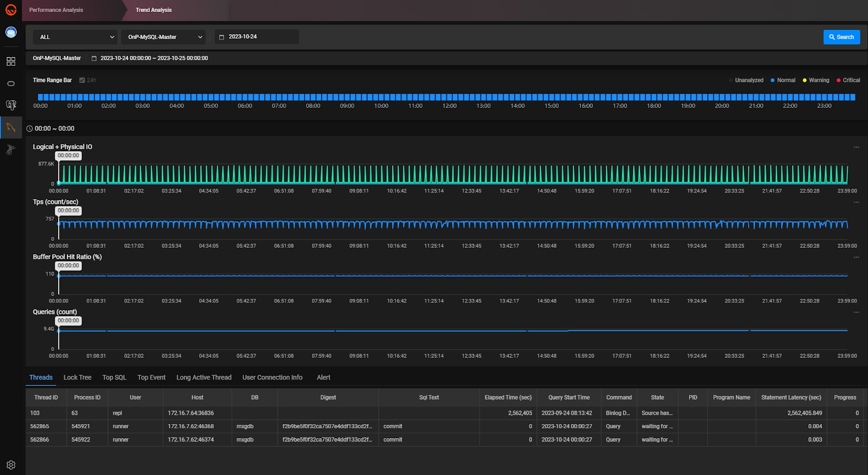Click the calendar icon beside date 2023-10-24
Viewport: 868px width, 475px height.
(x=221, y=37)
